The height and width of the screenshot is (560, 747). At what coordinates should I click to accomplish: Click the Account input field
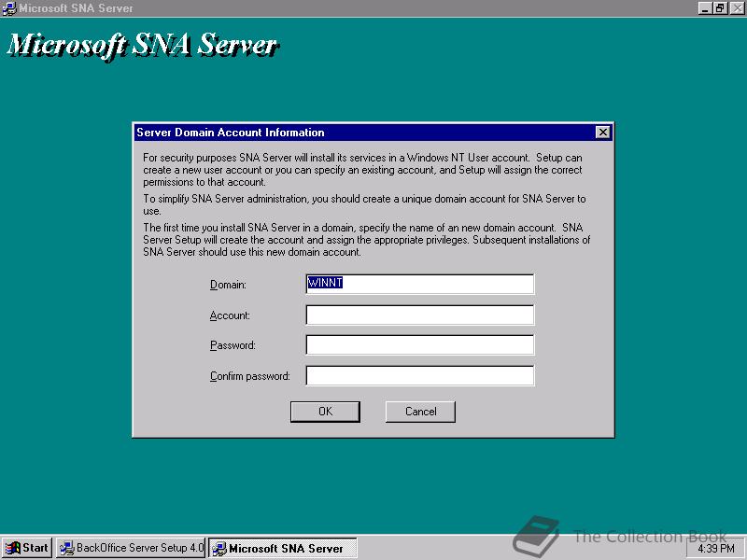click(x=419, y=315)
